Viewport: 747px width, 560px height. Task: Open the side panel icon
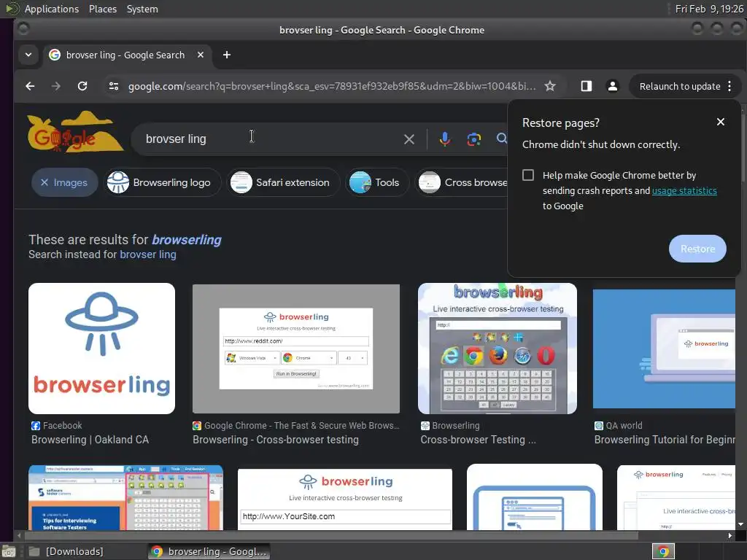point(586,86)
